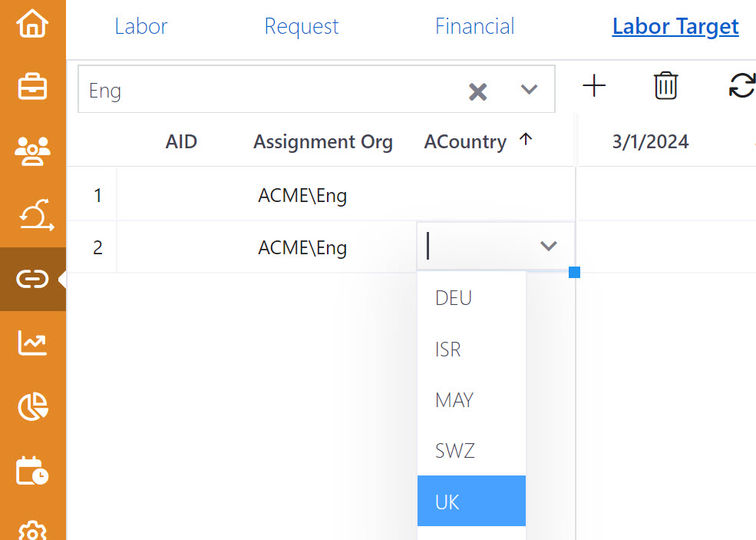Viewport: 756px width, 540px height.
Task: Open the Home page from the sidebar
Action: click(x=32, y=24)
